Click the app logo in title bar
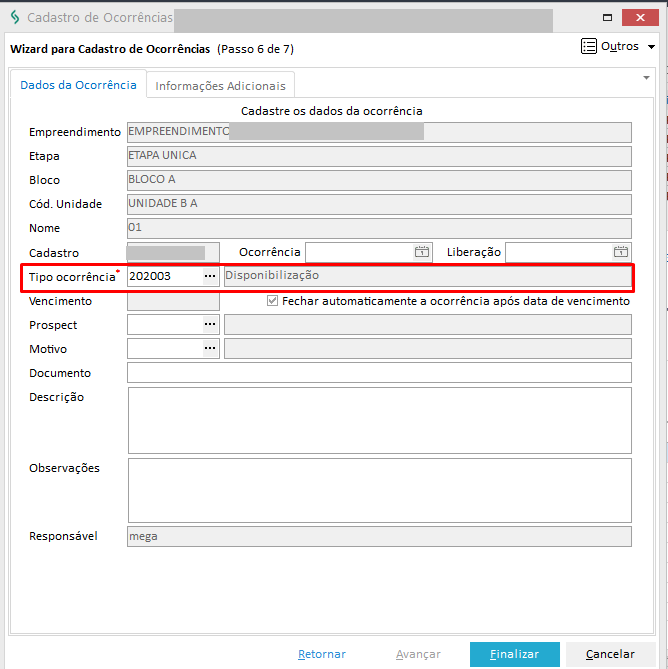The height and width of the screenshot is (669, 668). [14, 18]
